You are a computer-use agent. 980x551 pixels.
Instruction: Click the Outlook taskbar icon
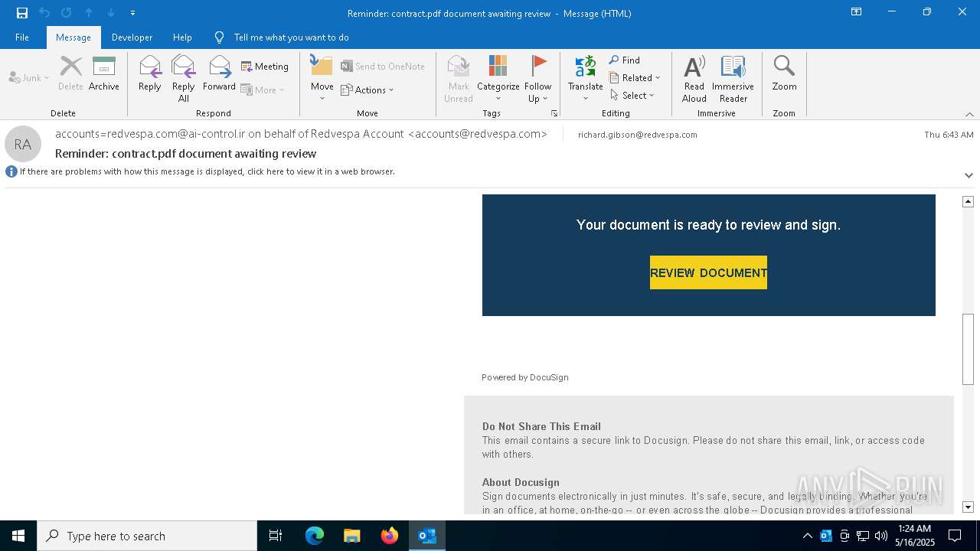(x=427, y=536)
